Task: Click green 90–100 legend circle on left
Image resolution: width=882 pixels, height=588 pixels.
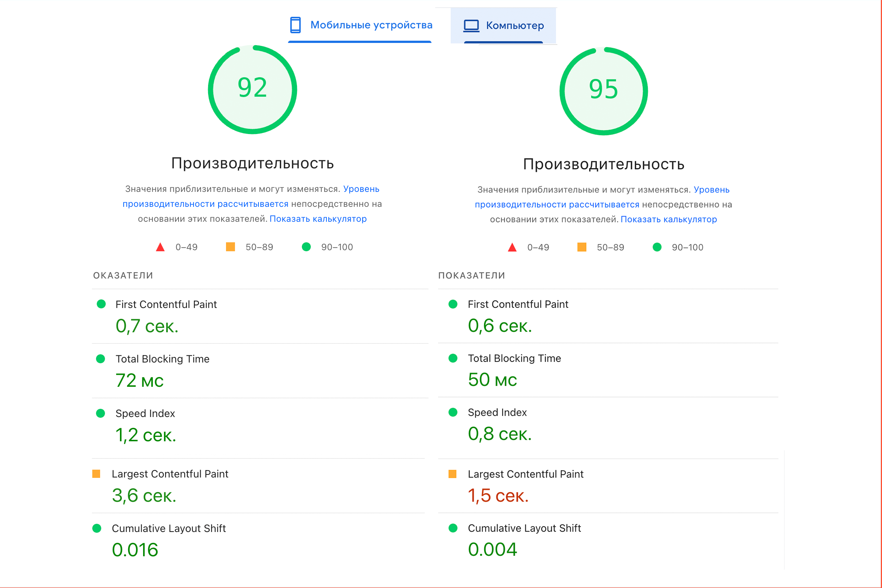Action: [306, 247]
